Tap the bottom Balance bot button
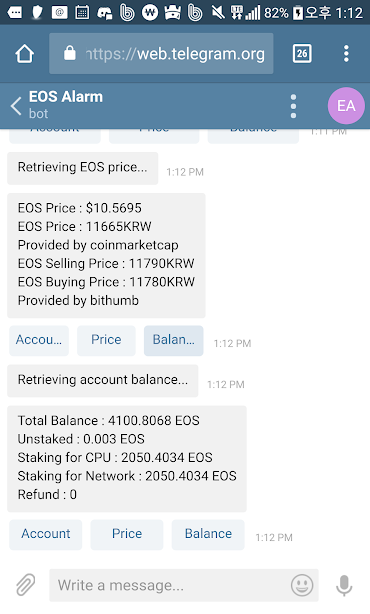Viewport: 370px width, 614px height. (208, 534)
